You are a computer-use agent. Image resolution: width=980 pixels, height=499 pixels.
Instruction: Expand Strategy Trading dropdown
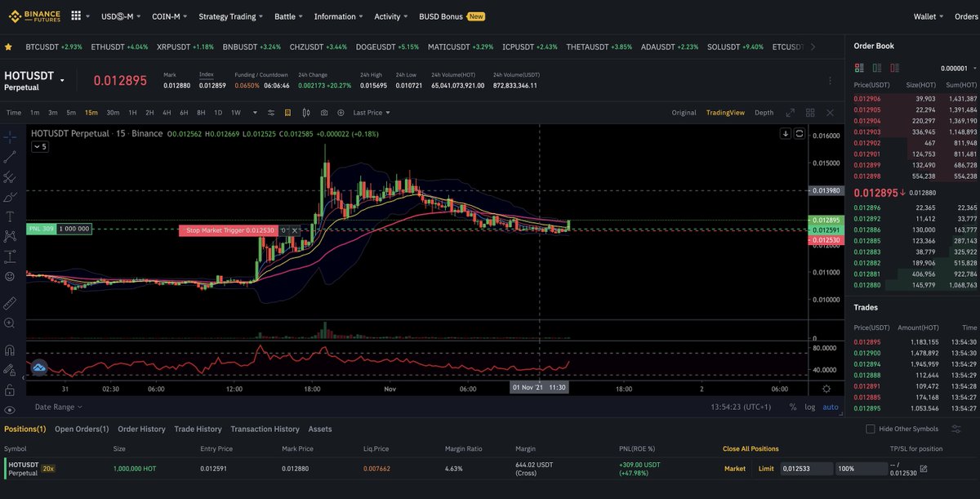tap(230, 16)
